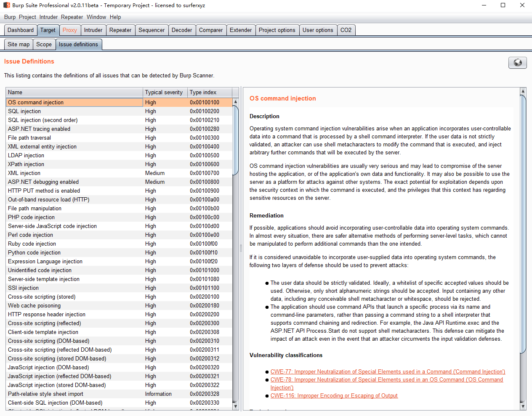Open the Project menu

click(27, 17)
